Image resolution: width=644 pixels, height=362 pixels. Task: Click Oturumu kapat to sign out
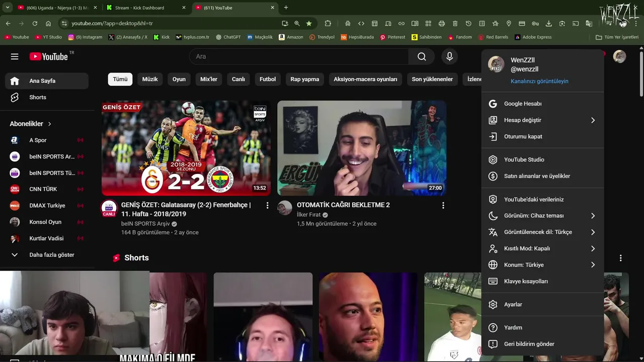(542, 136)
